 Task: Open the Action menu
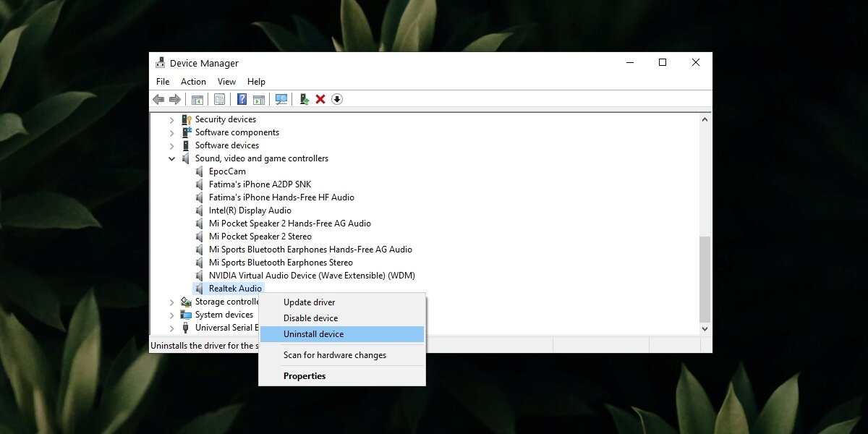point(192,81)
